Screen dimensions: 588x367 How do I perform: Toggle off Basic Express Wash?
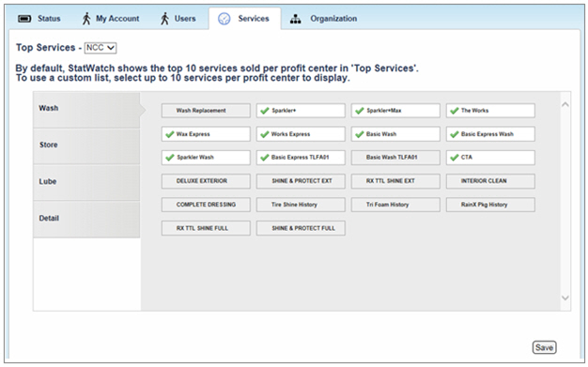click(x=490, y=134)
